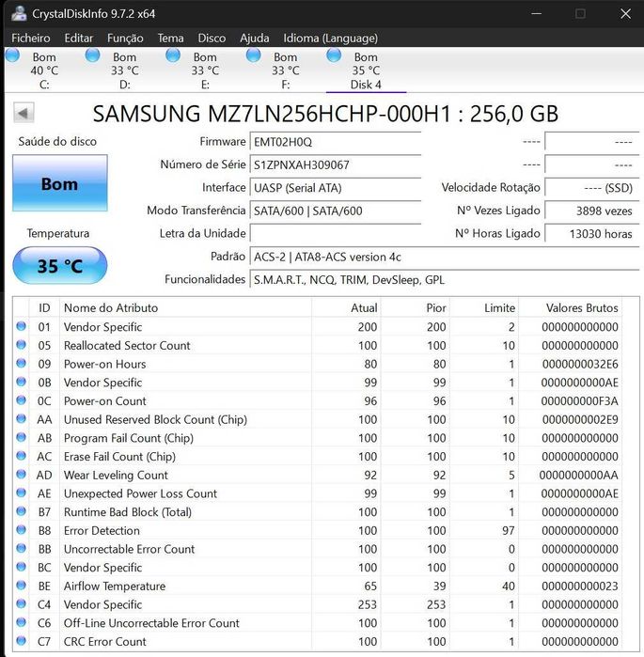Click the CrystalDiskInfo app icon in title bar
The image size is (644, 657).
pyautogui.click(x=19, y=13)
